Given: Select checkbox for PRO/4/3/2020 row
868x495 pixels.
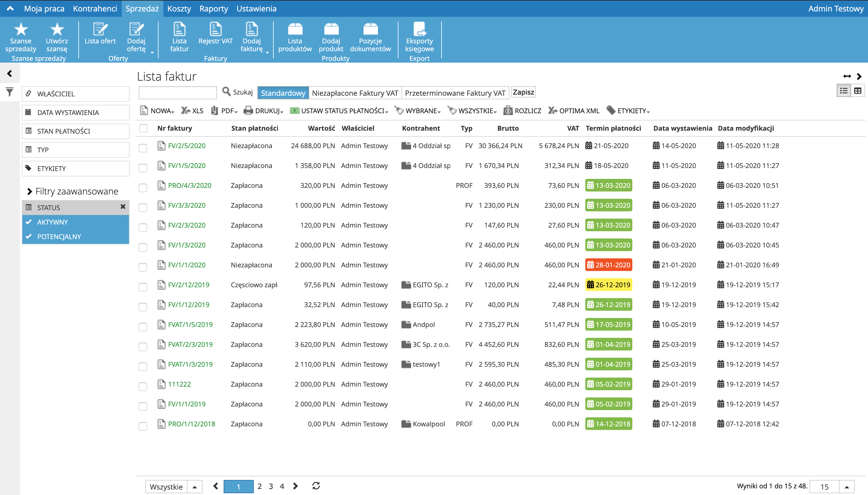Looking at the screenshot, I should [143, 188].
